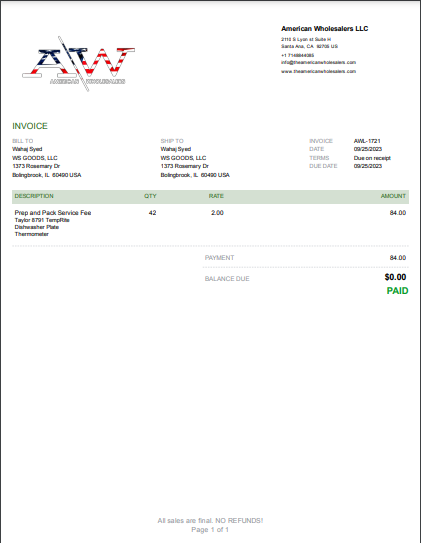Select the date value beside 'DUE DATE'
Screen dimensions: 421x543
point(368,166)
